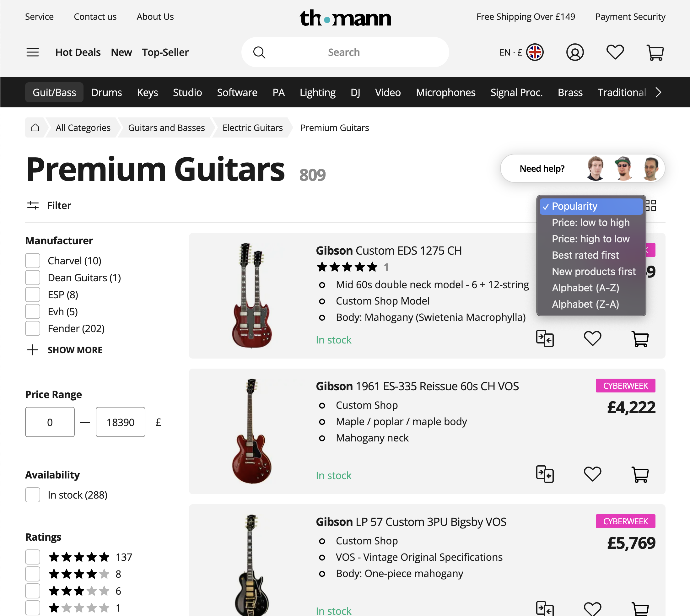The height and width of the screenshot is (616, 690).
Task: Open the wishlist heart in the header
Action: (615, 52)
